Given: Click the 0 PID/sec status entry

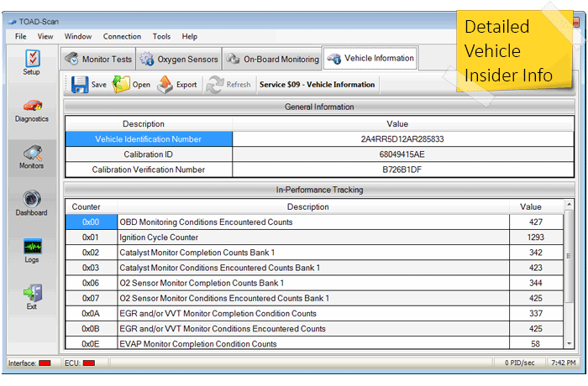Looking at the screenshot, I should point(520,363).
